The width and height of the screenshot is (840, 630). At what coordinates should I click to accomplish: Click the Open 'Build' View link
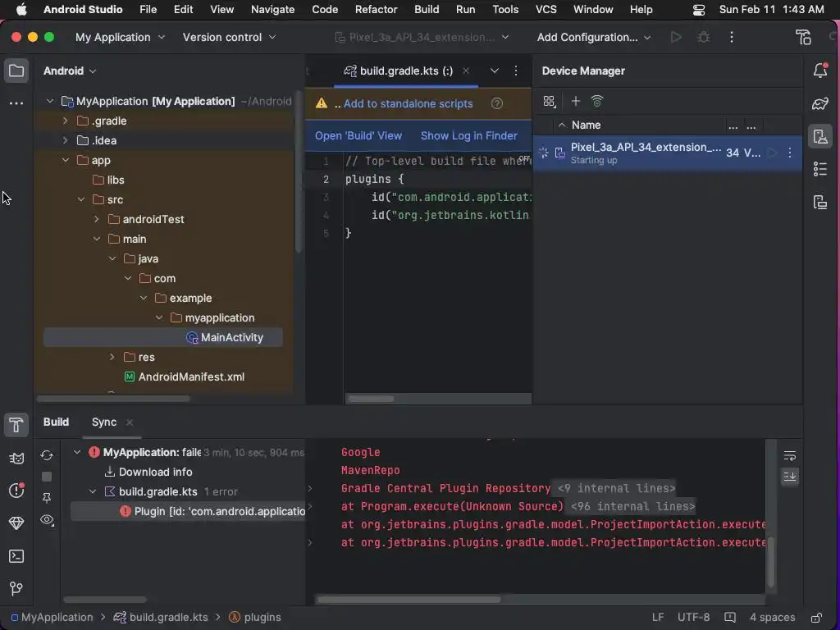pyautogui.click(x=358, y=135)
